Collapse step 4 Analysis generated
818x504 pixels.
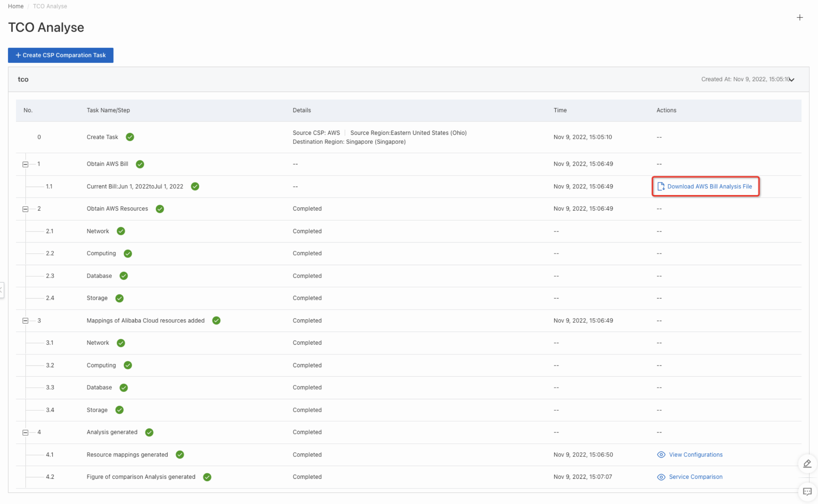[x=25, y=433]
